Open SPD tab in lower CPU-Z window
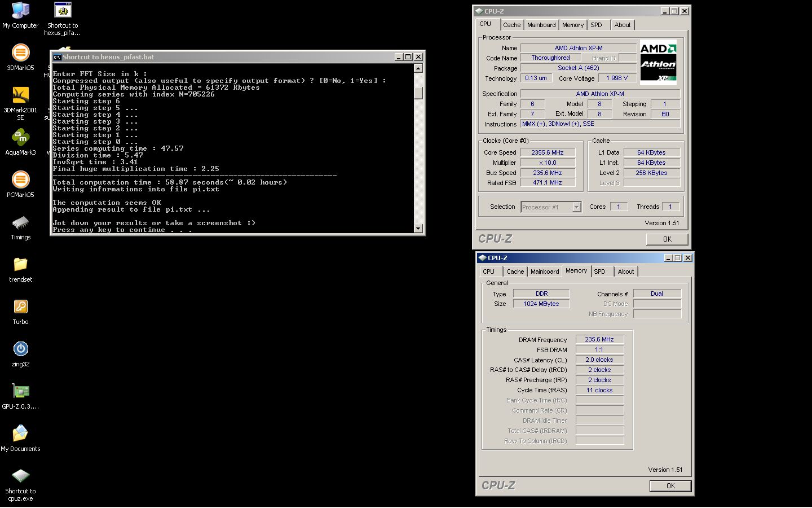 600,271
